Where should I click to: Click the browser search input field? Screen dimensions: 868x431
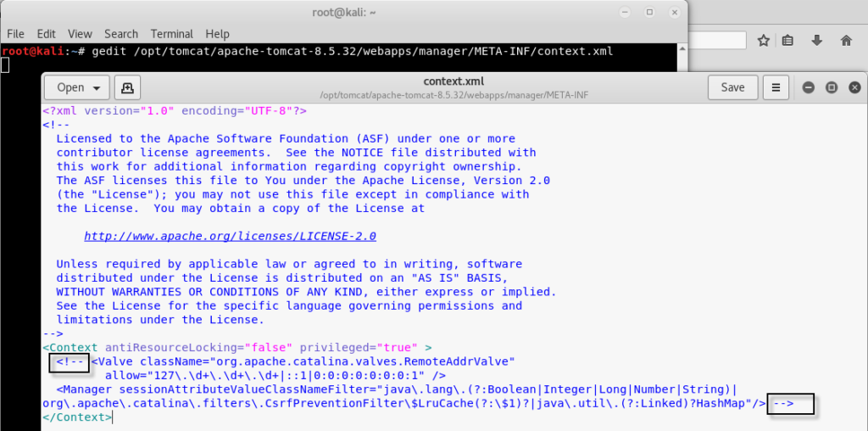tap(717, 41)
